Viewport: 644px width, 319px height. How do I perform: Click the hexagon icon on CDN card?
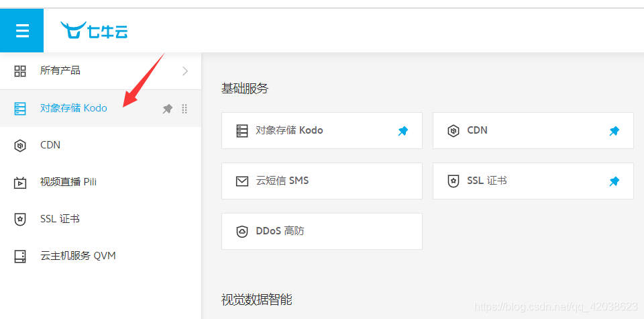tap(453, 131)
